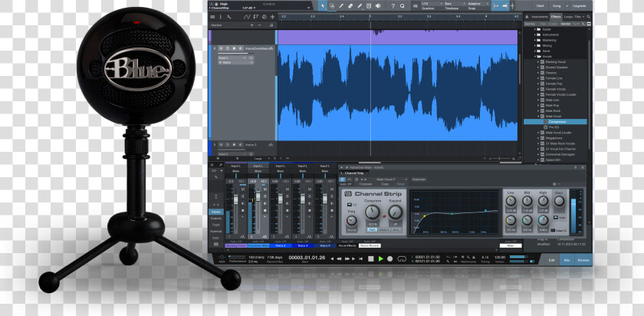
Task: Open the track list hamburger icon
Action: point(212,17)
